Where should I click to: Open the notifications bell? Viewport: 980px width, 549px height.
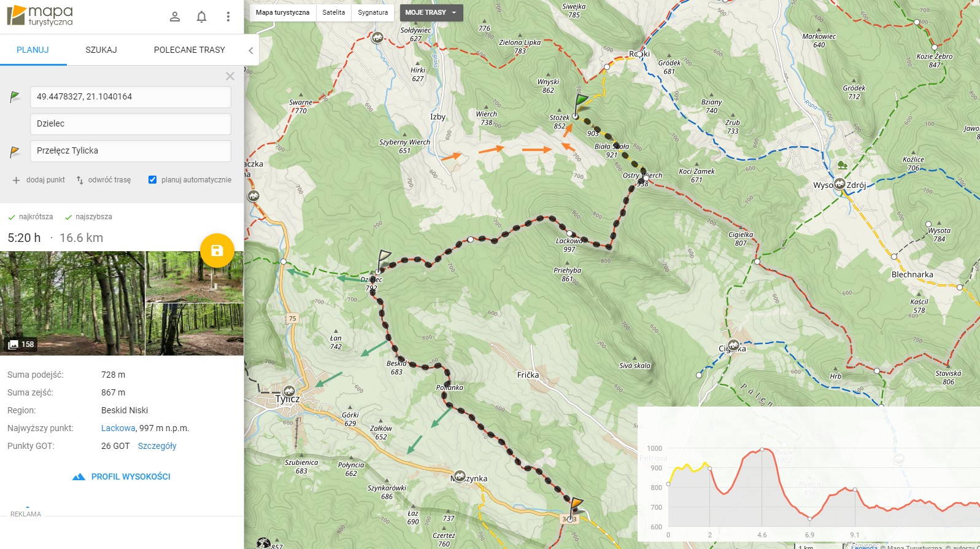tap(201, 17)
